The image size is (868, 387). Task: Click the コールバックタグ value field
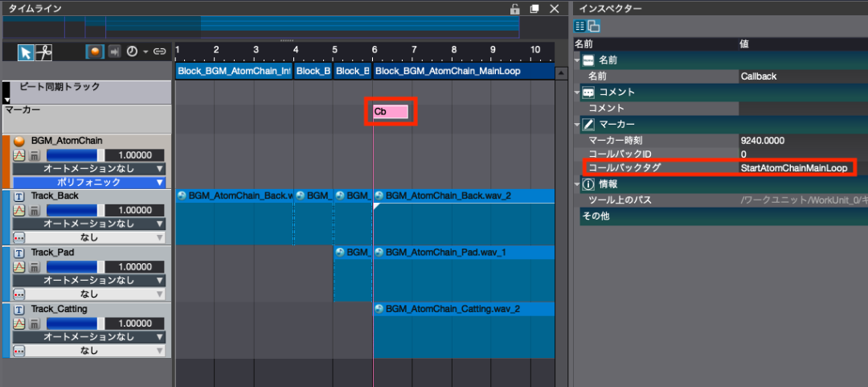(796, 167)
